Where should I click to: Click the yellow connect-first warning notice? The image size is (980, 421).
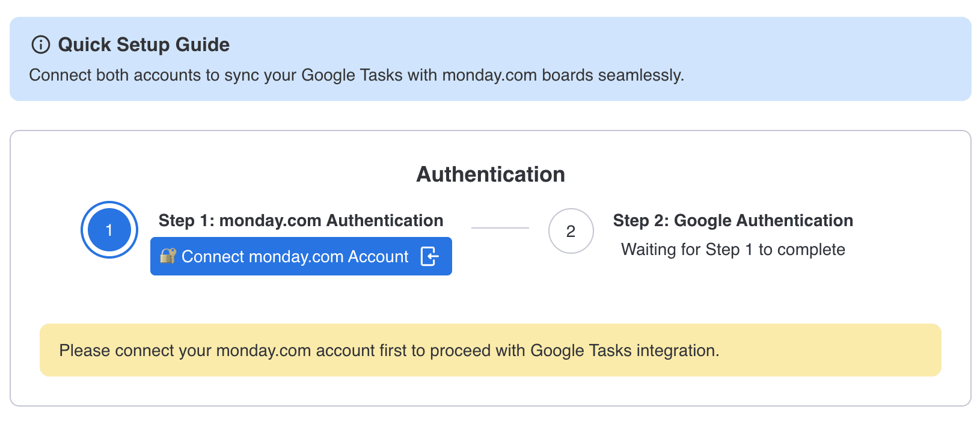click(x=491, y=350)
